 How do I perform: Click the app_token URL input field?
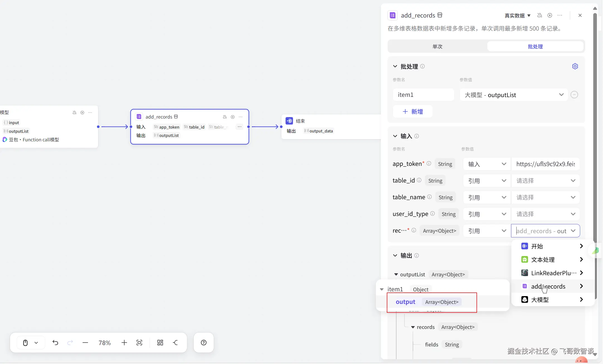(x=545, y=164)
